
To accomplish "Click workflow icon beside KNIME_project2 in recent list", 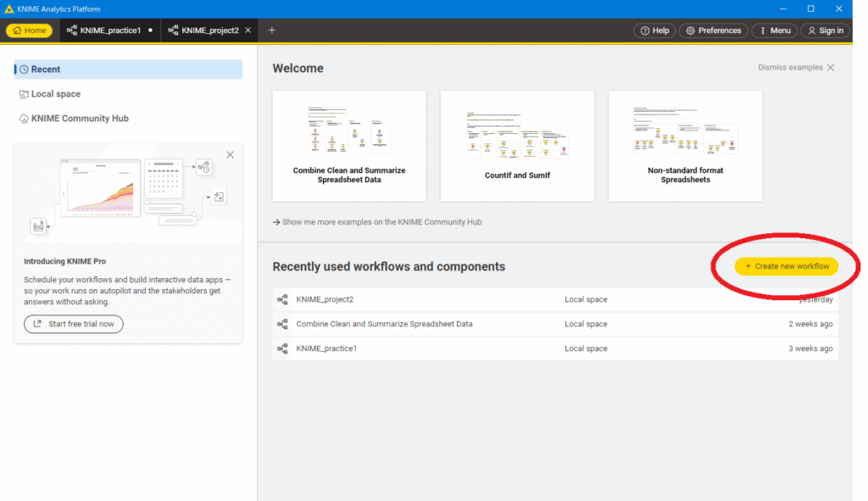I will tap(283, 299).
